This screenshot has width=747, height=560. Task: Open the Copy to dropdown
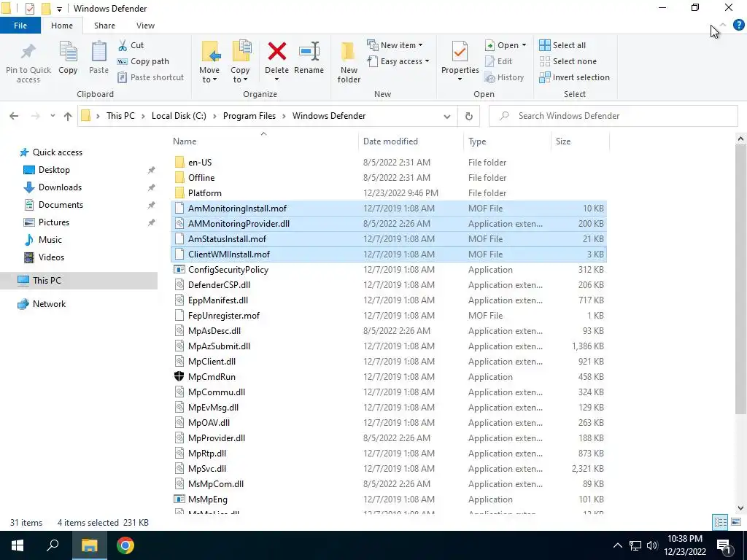tap(239, 75)
